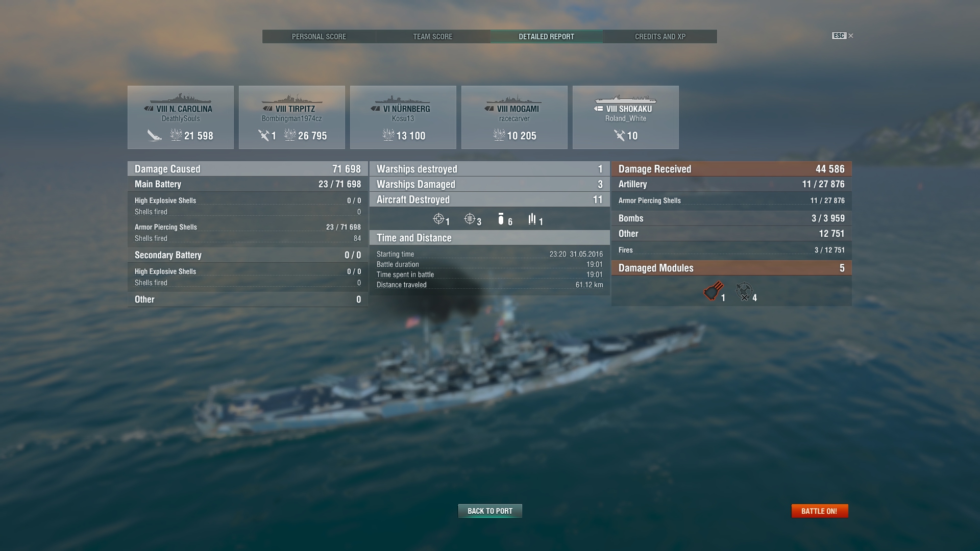Close the report with the ESC X
This screenshot has width=980, height=551.
click(x=850, y=36)
